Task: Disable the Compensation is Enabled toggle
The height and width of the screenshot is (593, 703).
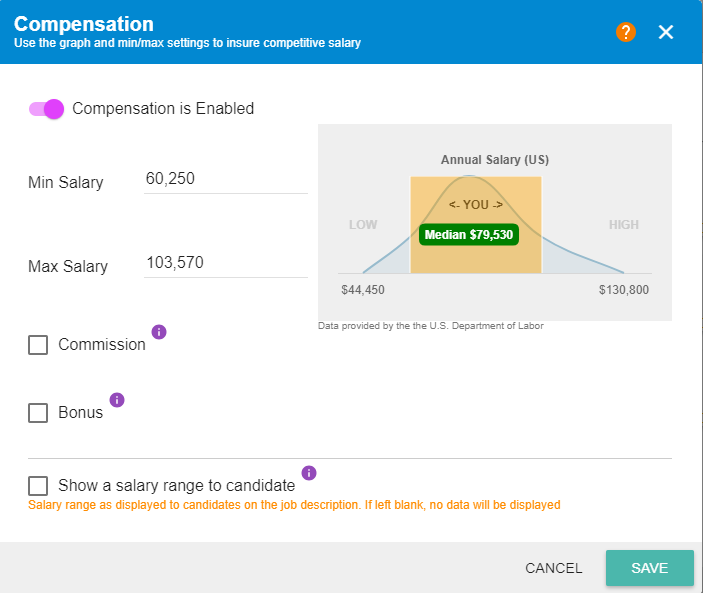Action: click(46, 109)
